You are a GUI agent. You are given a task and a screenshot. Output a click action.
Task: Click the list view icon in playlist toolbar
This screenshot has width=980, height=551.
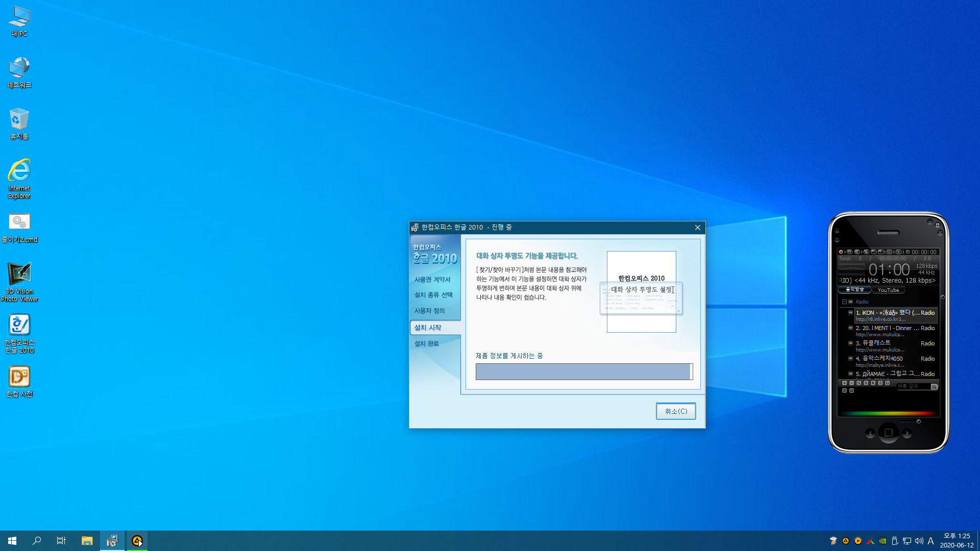coord(880,383)
